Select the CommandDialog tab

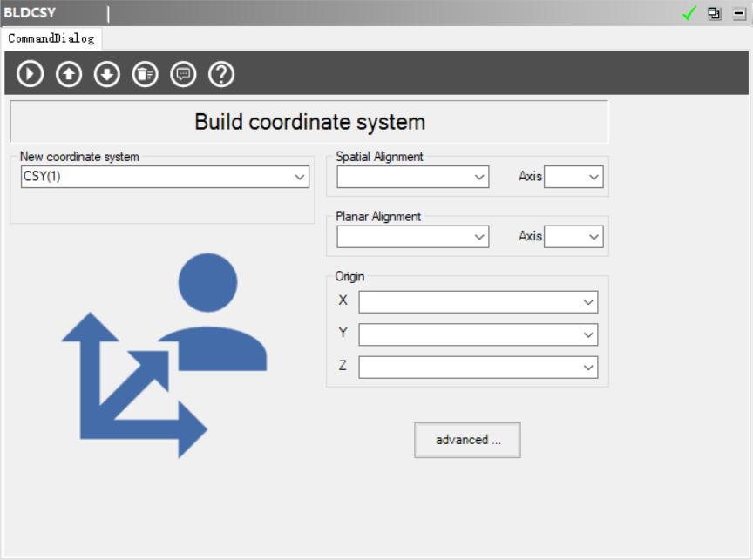pyautogui.click(x=51, y=38)
